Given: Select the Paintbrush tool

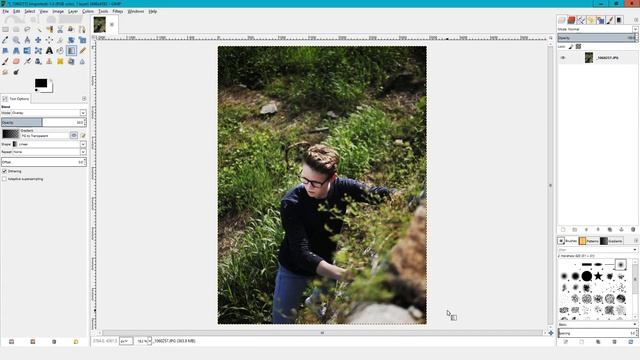Looking at the screenshot, I should click(x=5, y=61).
